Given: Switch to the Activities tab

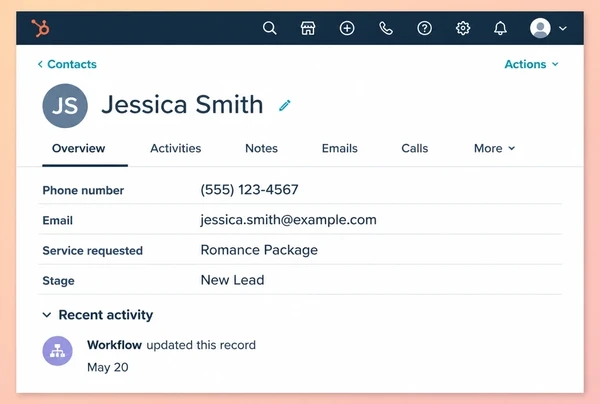Looking at the screenshot, I should click(x=175, y=148).
